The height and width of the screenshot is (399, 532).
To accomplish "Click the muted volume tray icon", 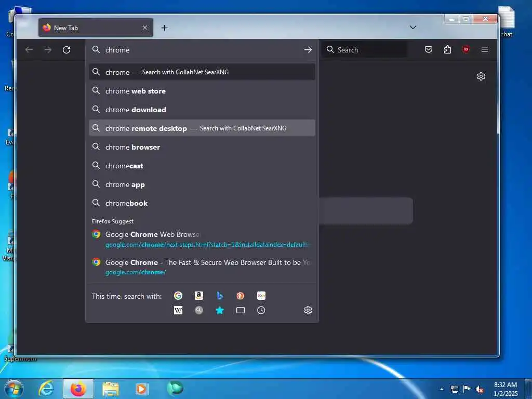I will [479, 389].
